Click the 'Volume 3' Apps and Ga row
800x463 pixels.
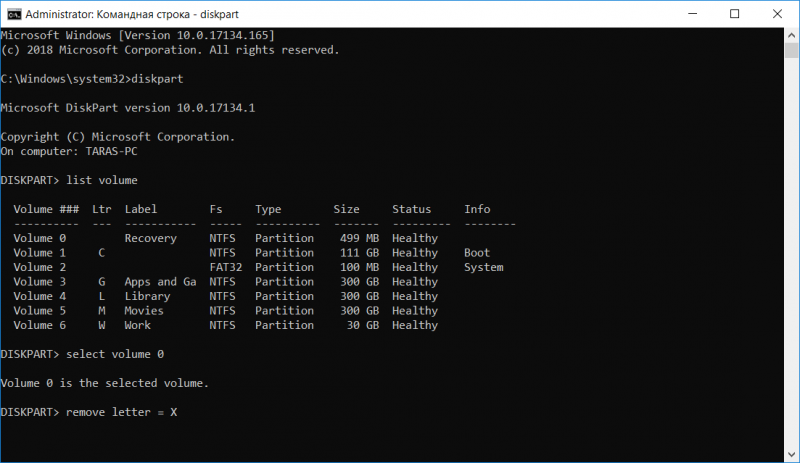coord(226,282)
